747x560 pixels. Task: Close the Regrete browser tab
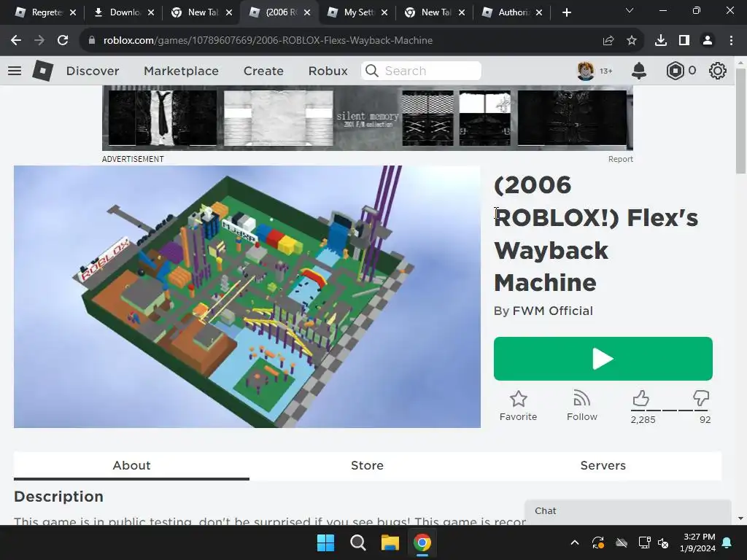click(x=73, y=12)
